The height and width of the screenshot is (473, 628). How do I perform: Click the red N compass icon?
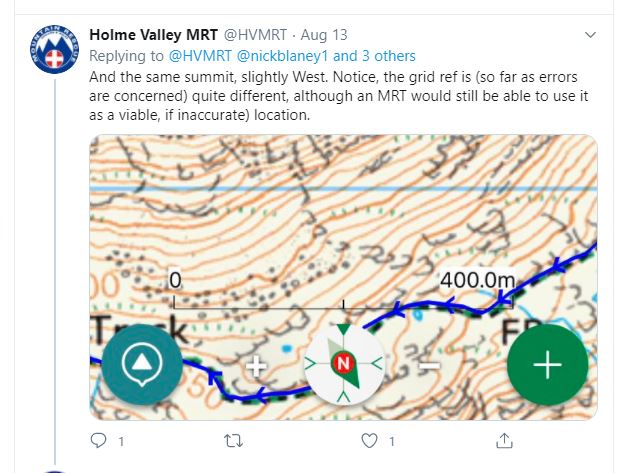tap(344, 363)
